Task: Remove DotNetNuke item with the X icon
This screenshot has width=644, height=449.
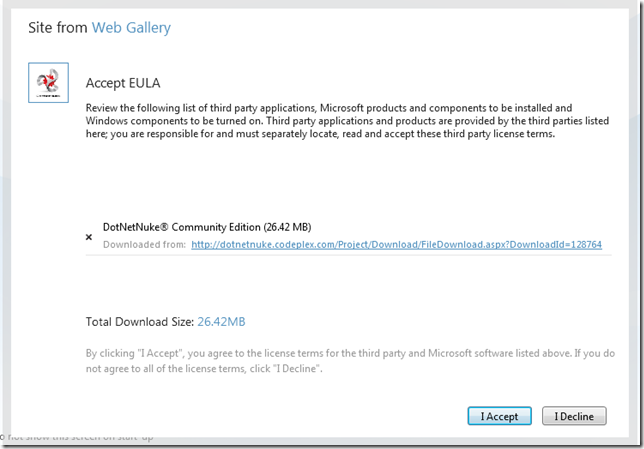Action: click(x=89, y=237)
